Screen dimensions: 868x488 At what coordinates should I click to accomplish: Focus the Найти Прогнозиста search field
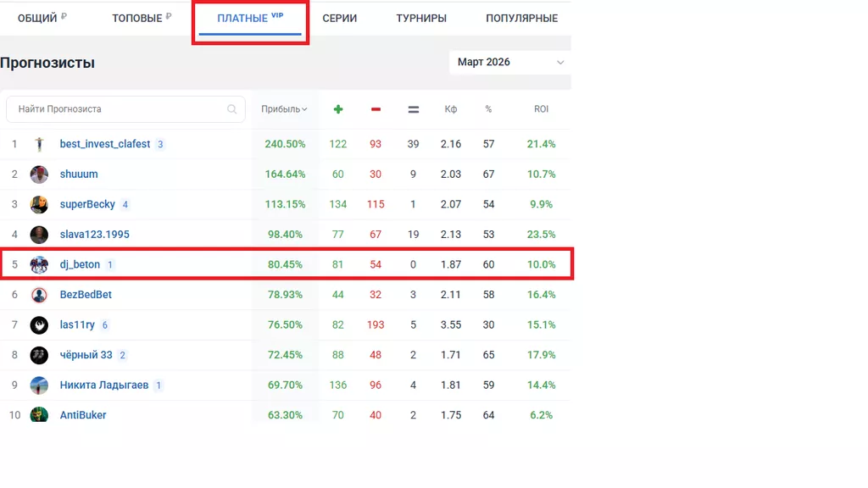119,109
